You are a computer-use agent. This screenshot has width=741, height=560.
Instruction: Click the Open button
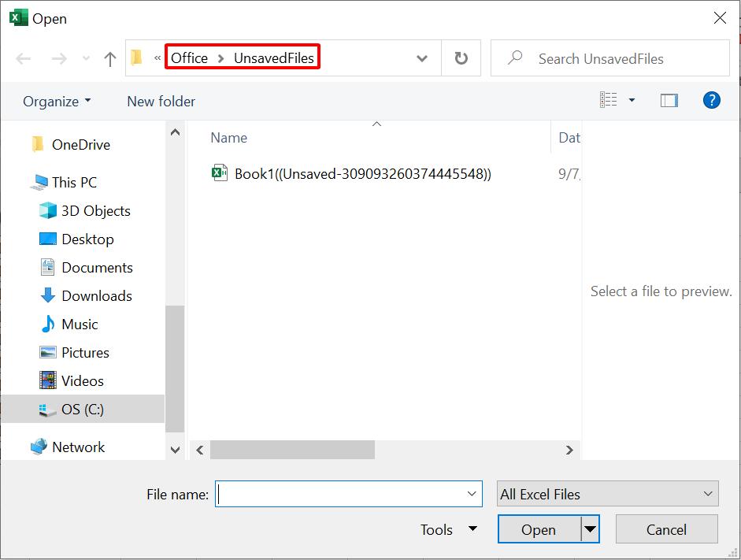[539, 530]
